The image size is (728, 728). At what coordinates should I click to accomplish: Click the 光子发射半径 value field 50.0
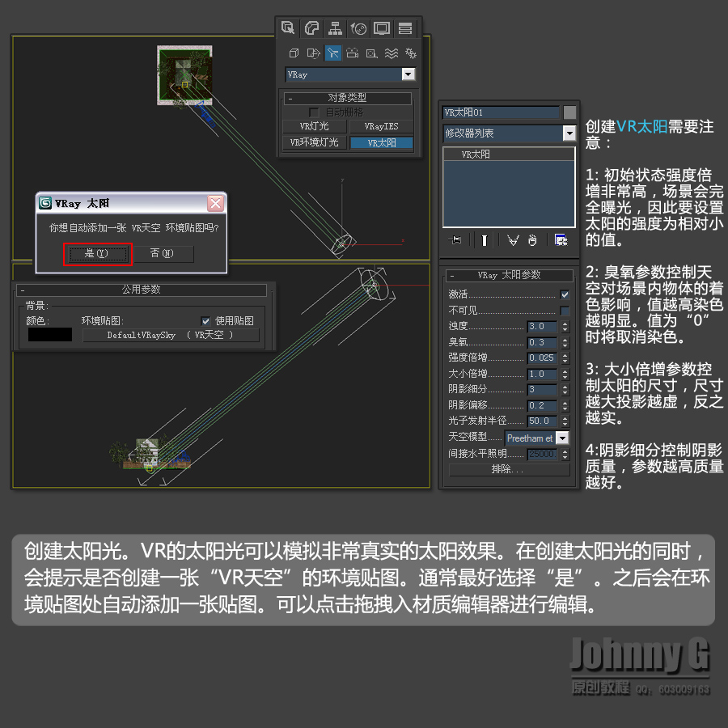(x=542, y=421)
